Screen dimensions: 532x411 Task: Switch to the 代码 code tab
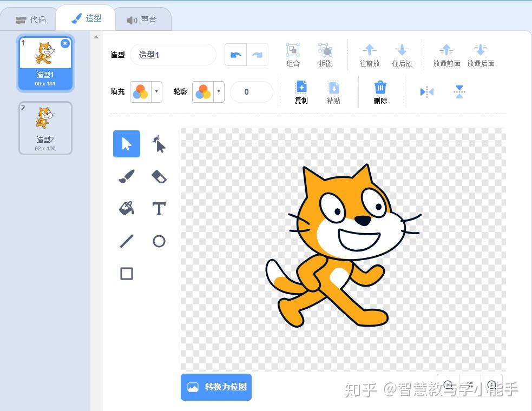30,19
